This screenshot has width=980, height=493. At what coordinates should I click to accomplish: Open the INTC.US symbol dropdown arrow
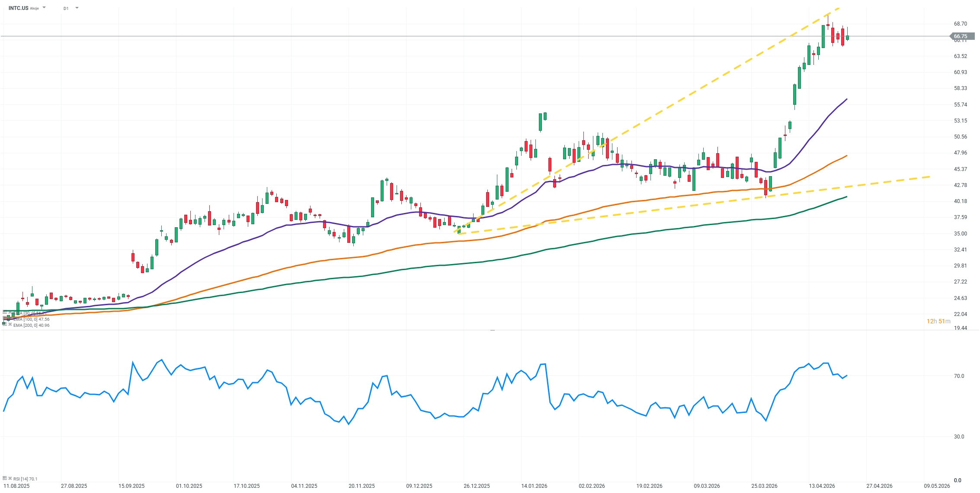click(44, 8)
